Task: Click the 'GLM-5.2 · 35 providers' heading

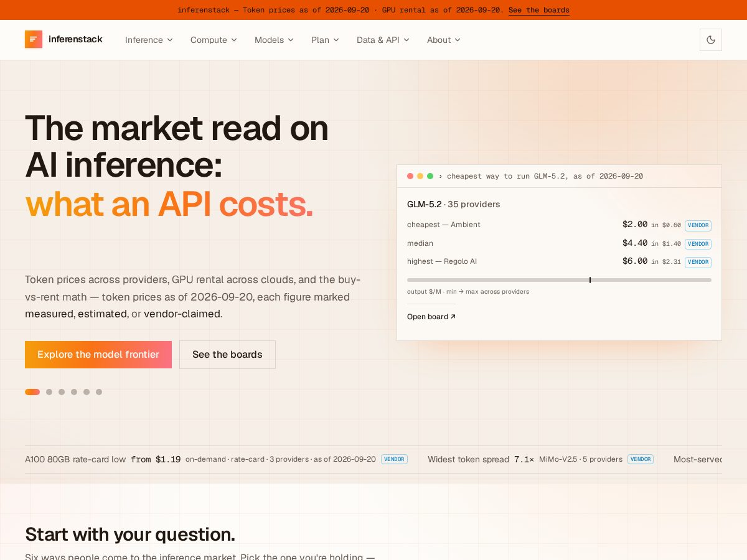Action: [454, 204]
